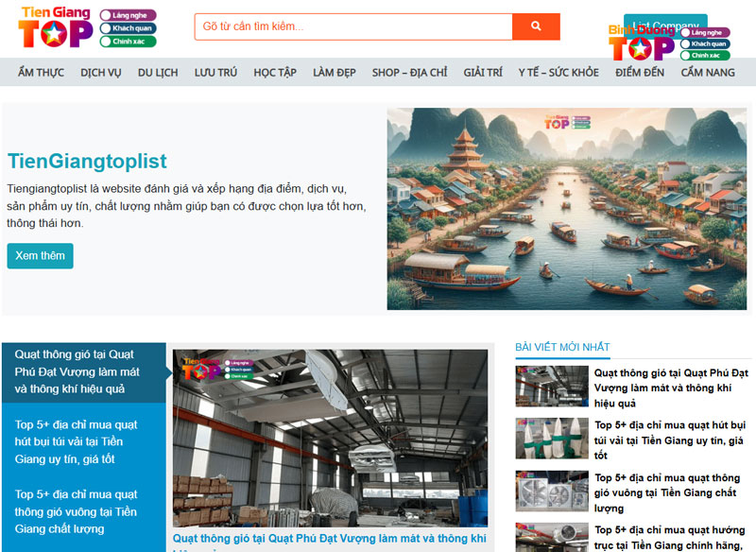The image size is (756, 552).
Task: Open the factory ventilation featured image
Action: [330, 438]
